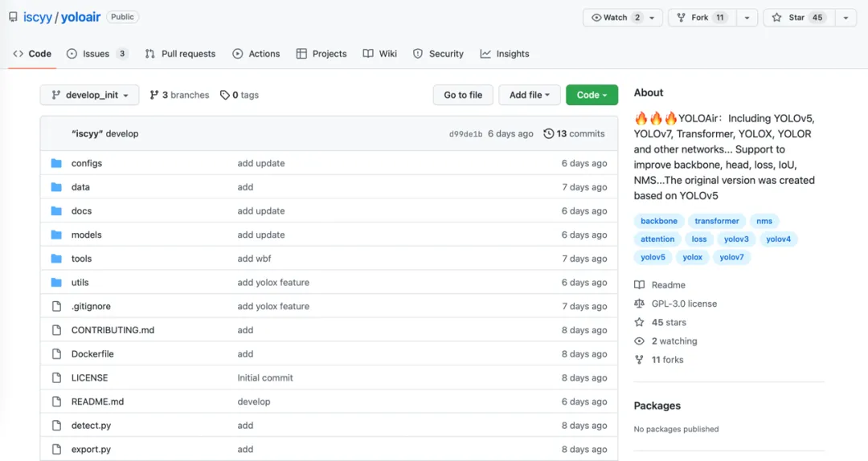Image resolution: width=868 pixels, height=461 pixels.
Task: Click the configs folder icon
Action: (56, 163)
